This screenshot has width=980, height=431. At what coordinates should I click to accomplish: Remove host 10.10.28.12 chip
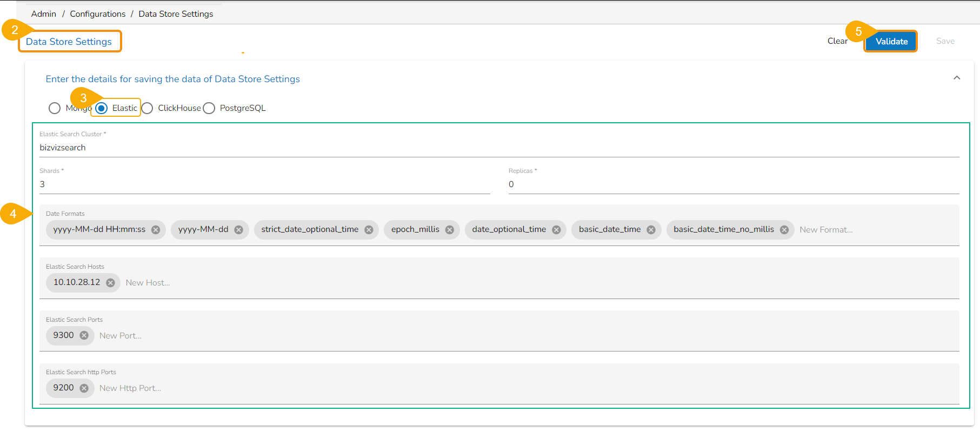point(110,283)
